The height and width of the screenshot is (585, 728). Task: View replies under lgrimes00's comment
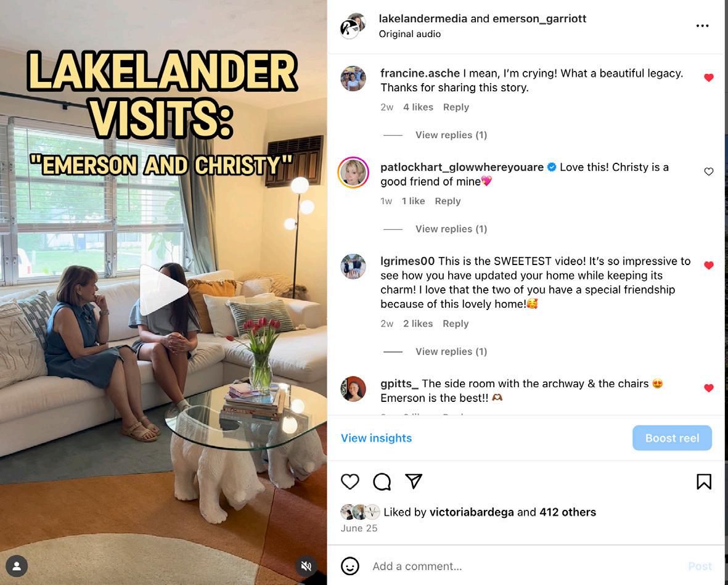[x=451, y=351]
